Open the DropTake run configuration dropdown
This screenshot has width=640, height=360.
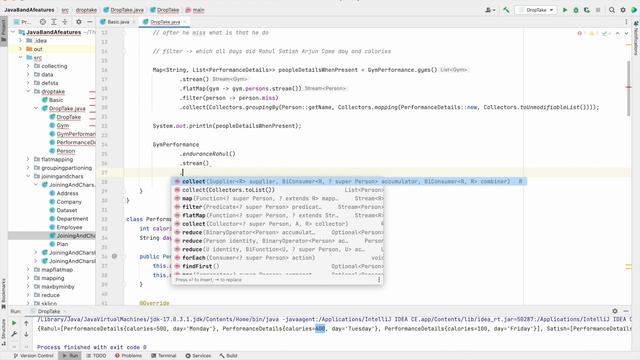point(536,10)
